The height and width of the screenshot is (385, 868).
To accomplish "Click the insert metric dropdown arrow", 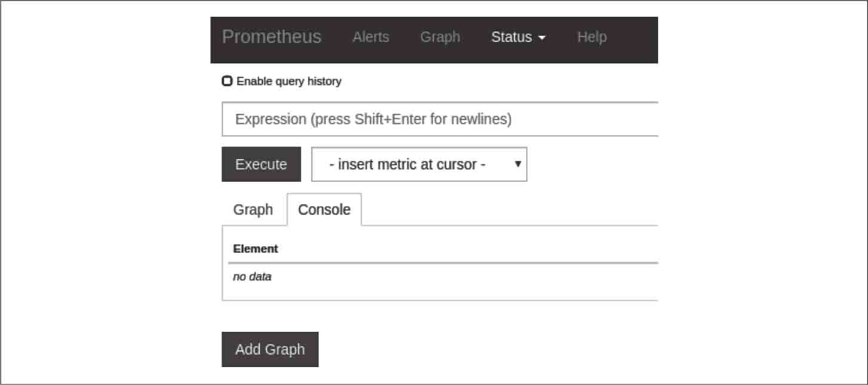I will click(x=518, y=164).
